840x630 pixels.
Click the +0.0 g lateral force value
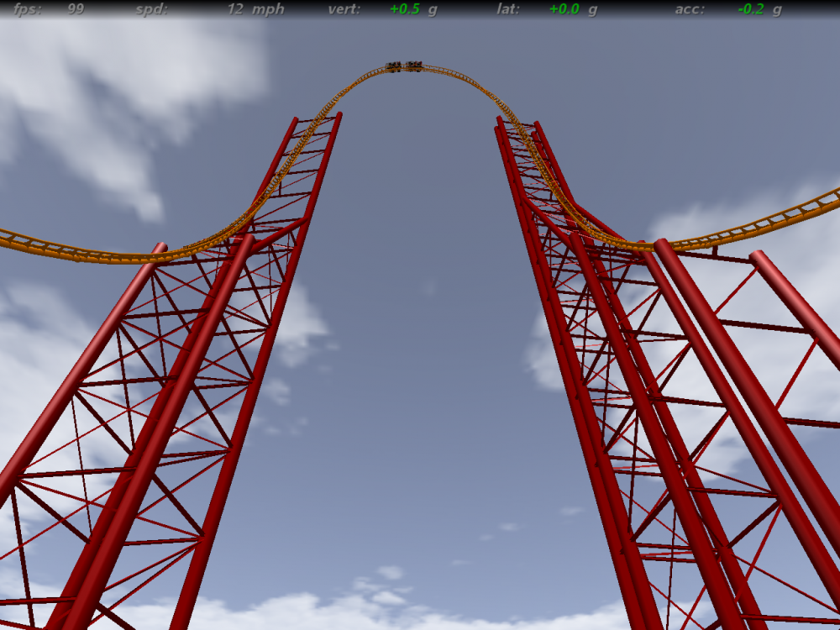pos(573,9)
